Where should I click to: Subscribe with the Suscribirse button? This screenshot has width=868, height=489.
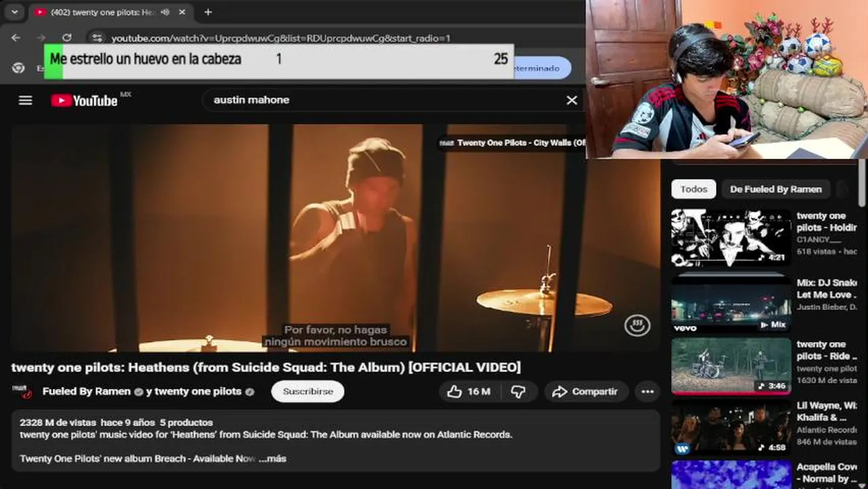[308, 391]
